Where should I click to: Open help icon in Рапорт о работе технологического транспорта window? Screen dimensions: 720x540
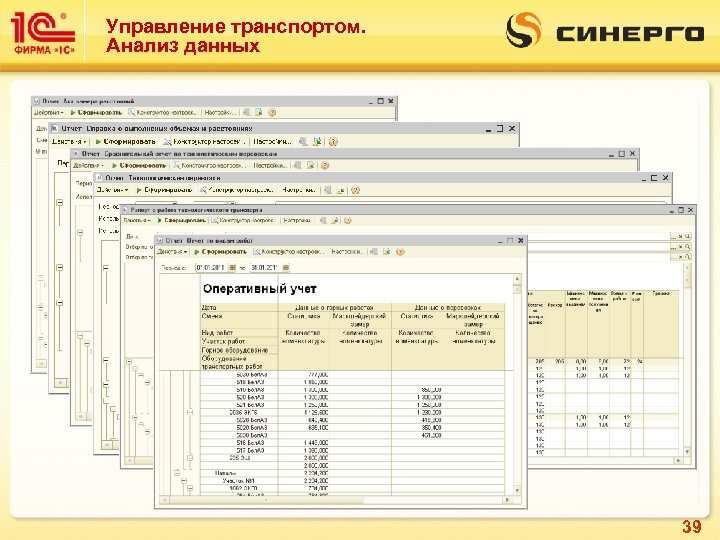(x=348, y=220)
